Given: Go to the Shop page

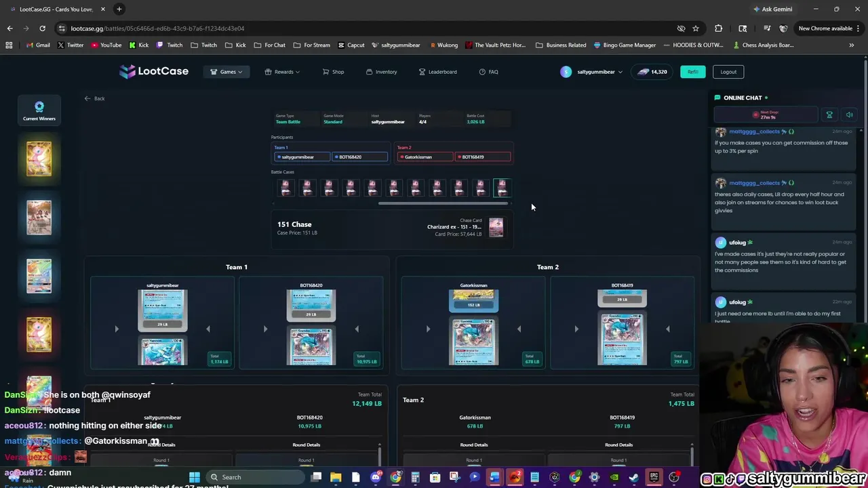Looking at the screenshot, I should [333, 72].
